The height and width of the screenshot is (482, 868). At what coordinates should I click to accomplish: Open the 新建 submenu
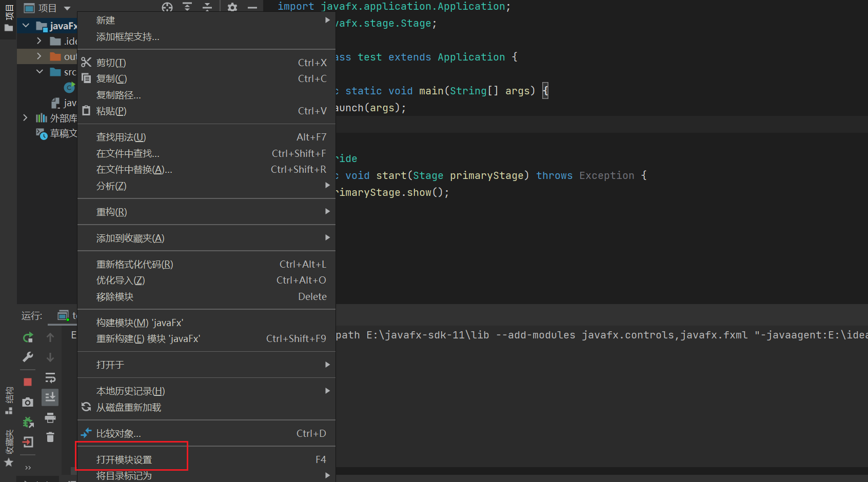206,21
